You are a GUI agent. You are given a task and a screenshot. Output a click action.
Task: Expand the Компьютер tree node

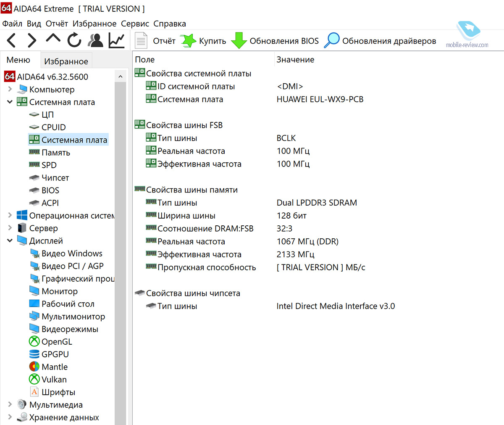click(10, 89)
